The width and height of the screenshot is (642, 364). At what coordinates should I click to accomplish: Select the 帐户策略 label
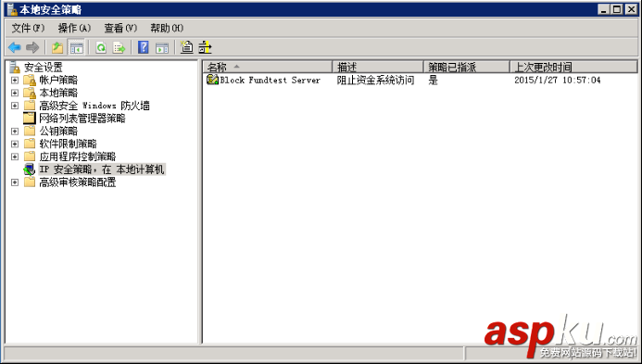coord(58,80)
